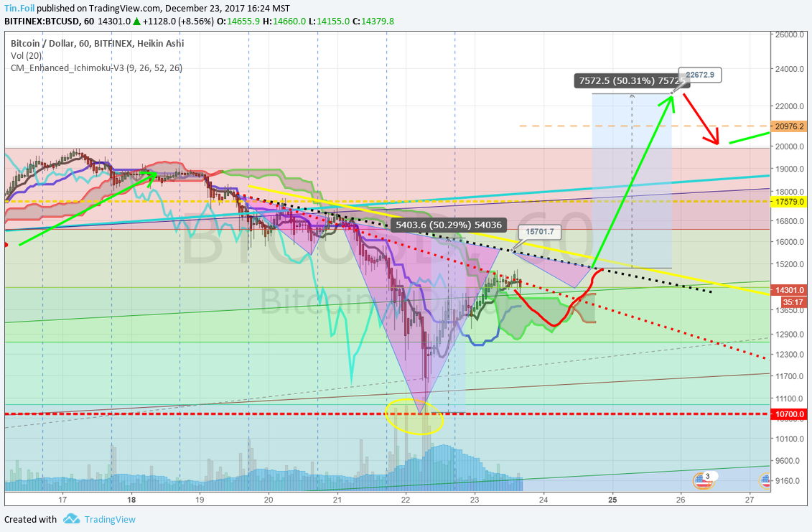This screenshot has height=532, width=812.
Task: Click 20000.0 on the price axis
Action: pos(790,146)
